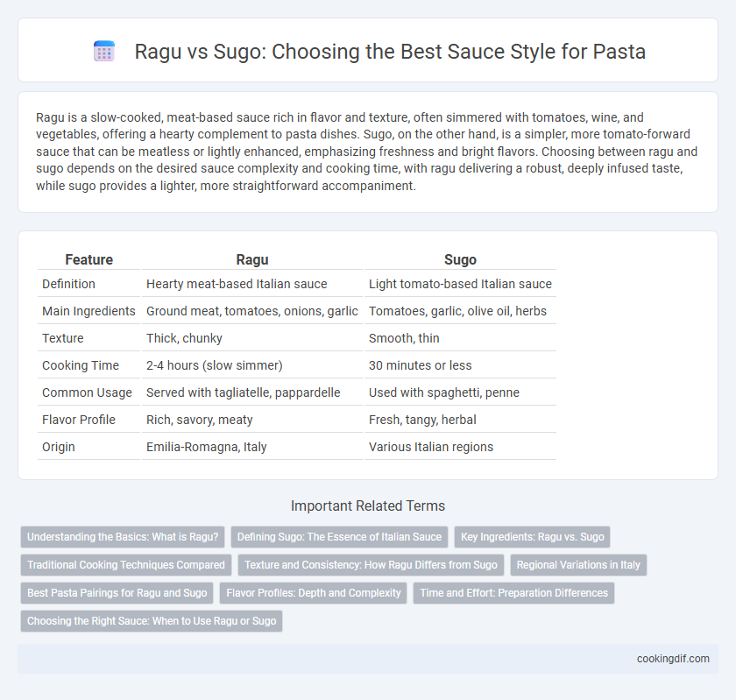The width and height of the screenshot is (736, 700).
Task: Open 'Choosing the Right Sauce' tag
Action: (x=152, y=621)
